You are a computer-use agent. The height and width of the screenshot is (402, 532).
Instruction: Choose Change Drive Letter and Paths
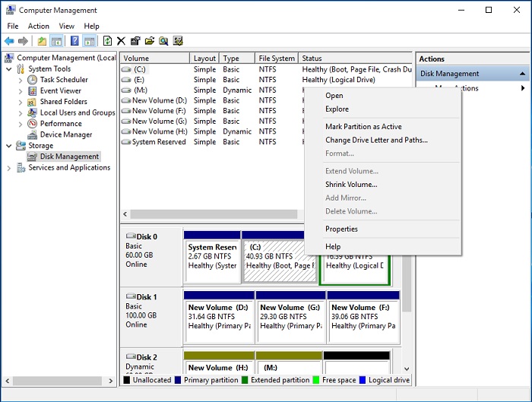tap(383, 140)
